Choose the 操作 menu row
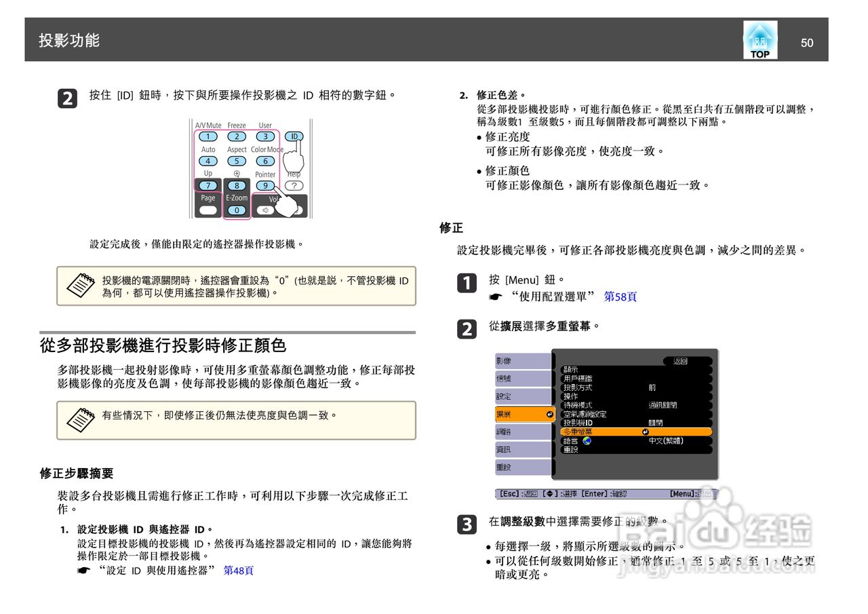The height and width of the screenshot is (614, 868). [636, 396]
